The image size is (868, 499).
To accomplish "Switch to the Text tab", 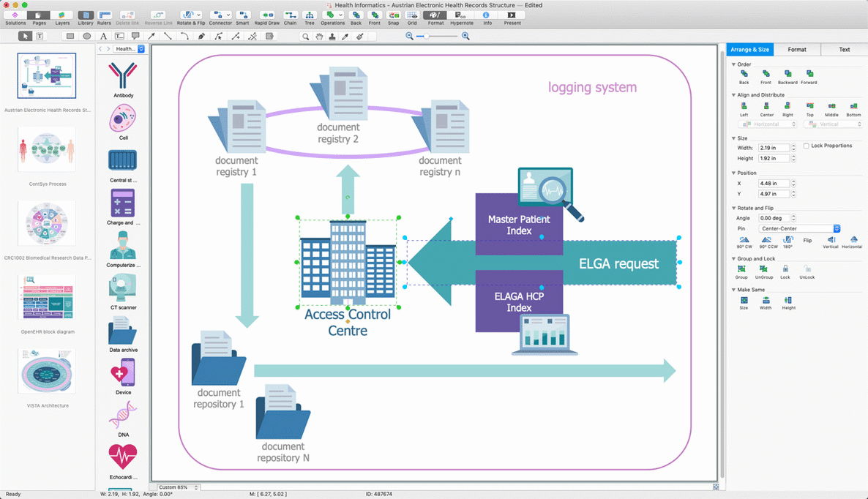I will click(x=844, y=50).
